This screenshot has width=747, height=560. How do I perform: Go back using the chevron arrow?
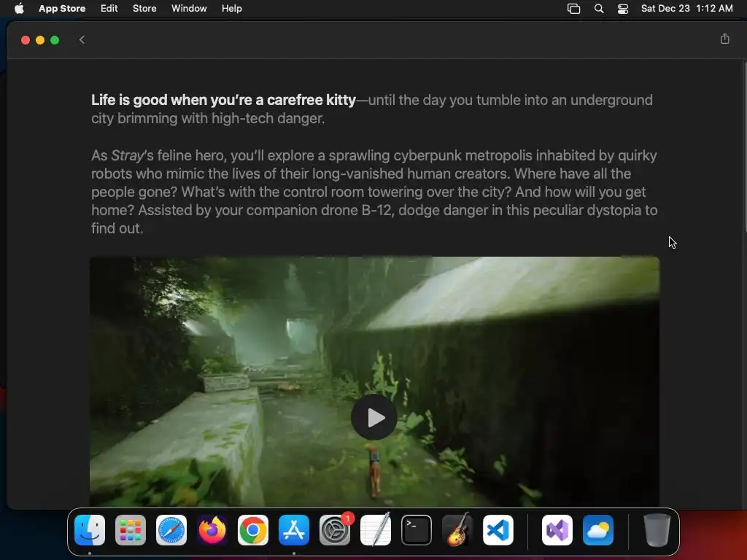82,40
